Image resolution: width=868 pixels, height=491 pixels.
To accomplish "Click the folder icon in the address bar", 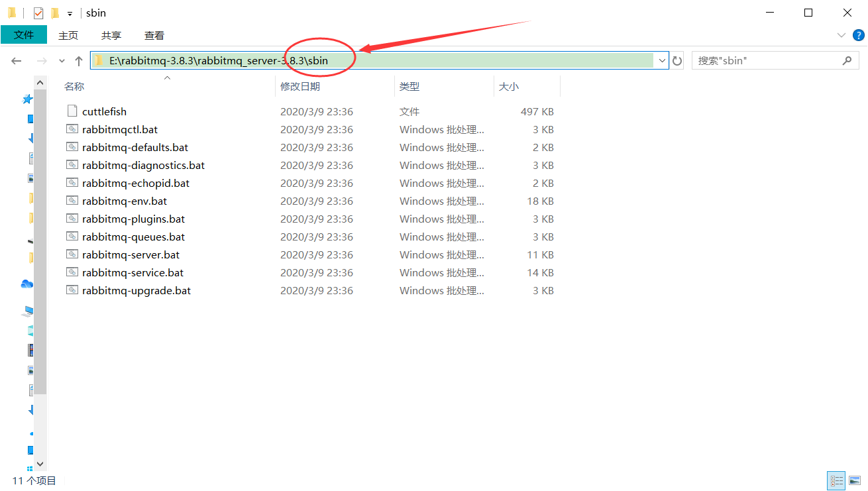I will 99,60.
